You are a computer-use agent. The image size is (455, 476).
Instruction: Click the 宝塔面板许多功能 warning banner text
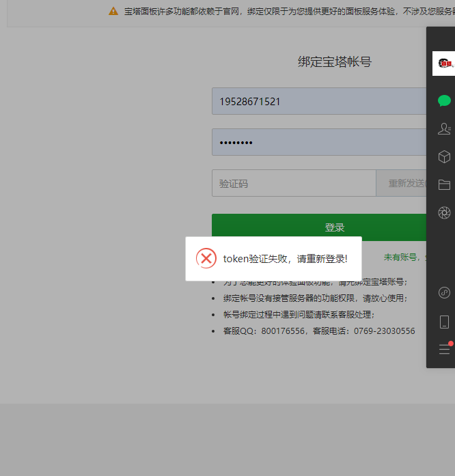pyautogui.click(x=290, y=12)
